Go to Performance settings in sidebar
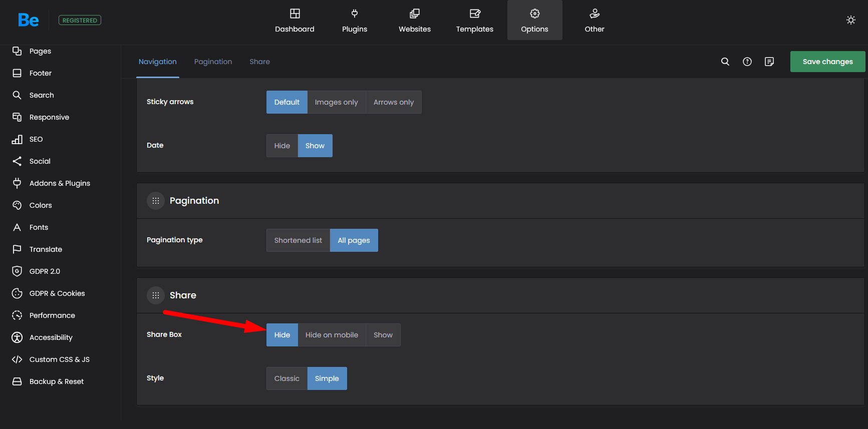 pyautogui.click(x=52, y=315)
